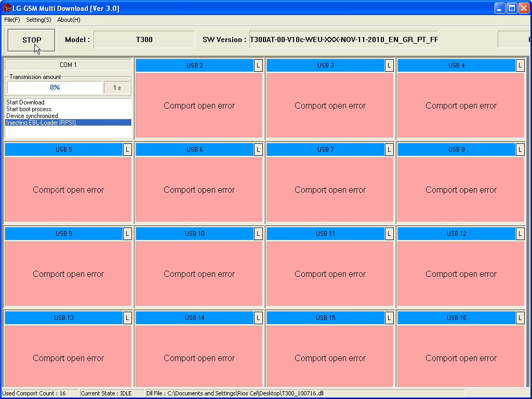Click the USB 2 blue header
Viewport: 532px width, 399px height.
194,65
